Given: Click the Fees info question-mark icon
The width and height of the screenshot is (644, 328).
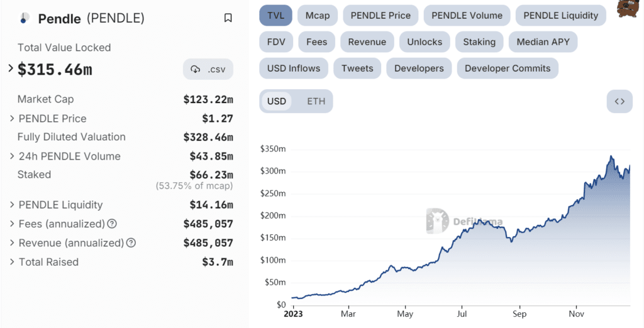Looking at the screenshot, I should [x=112, y=224].
